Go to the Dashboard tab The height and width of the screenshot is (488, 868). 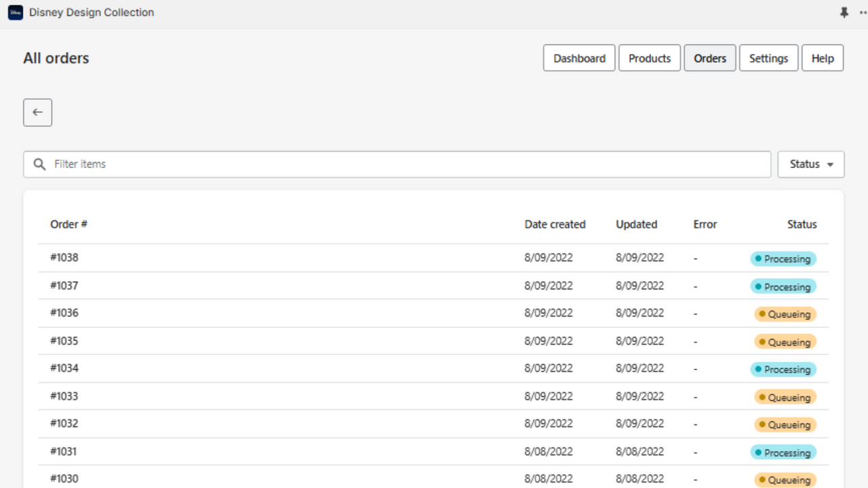tap(579, 58)
